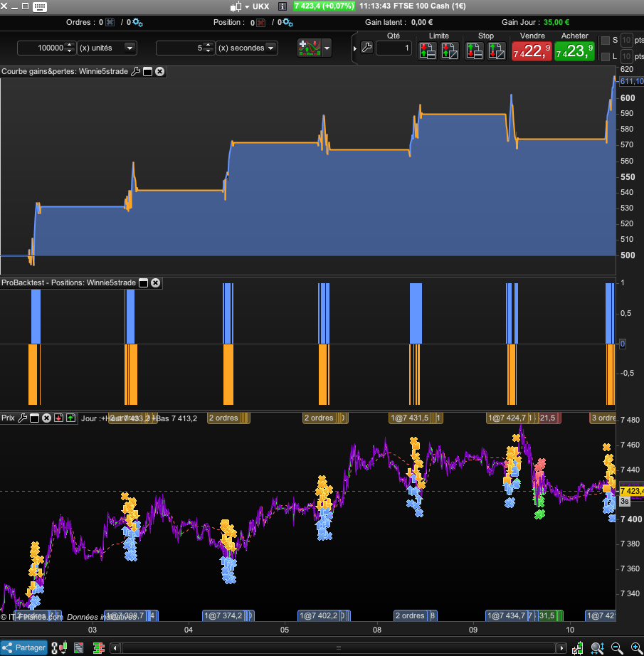The width and height of the screenshot is (644, 656).
Task: Maximize the Courbe gains&pertes panel
Action: point(147,72)
